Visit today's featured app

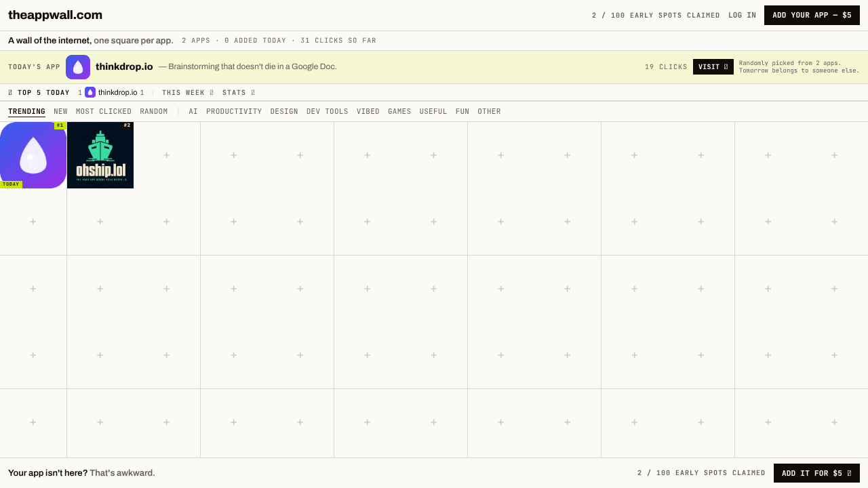pos(713,67)
